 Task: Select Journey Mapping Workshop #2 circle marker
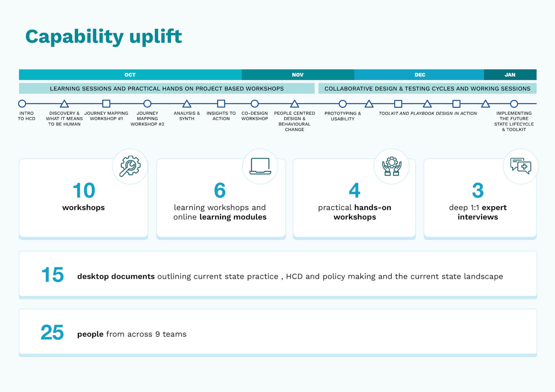pyautogui.click(x=147, y=104)
